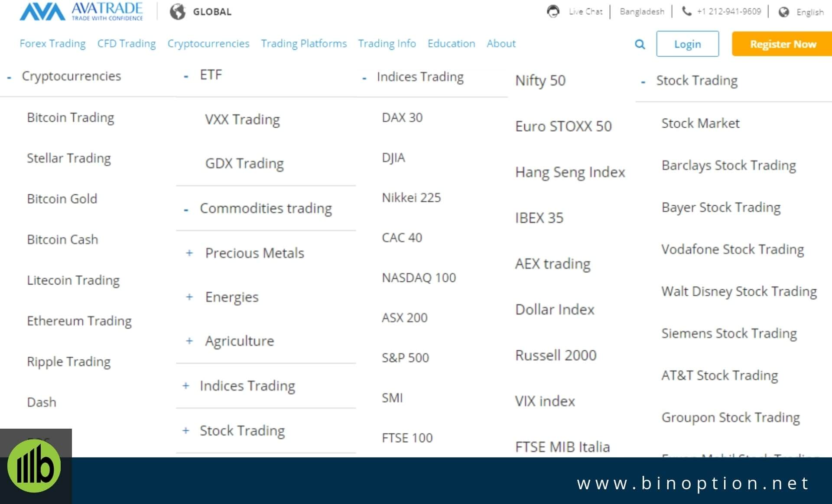Open the Nikkei 225 link
Viewport: 832px width, 504px height.
click(x=411, y=198)
